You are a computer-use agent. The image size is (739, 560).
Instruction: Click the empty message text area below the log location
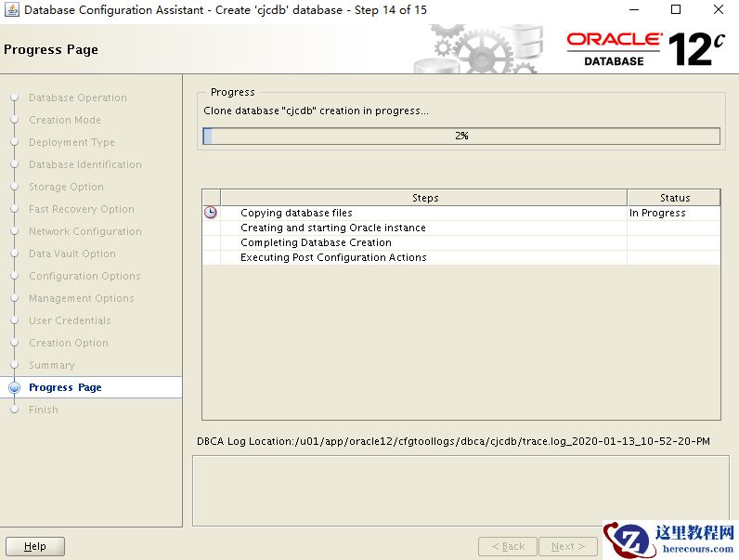point(460,490)
